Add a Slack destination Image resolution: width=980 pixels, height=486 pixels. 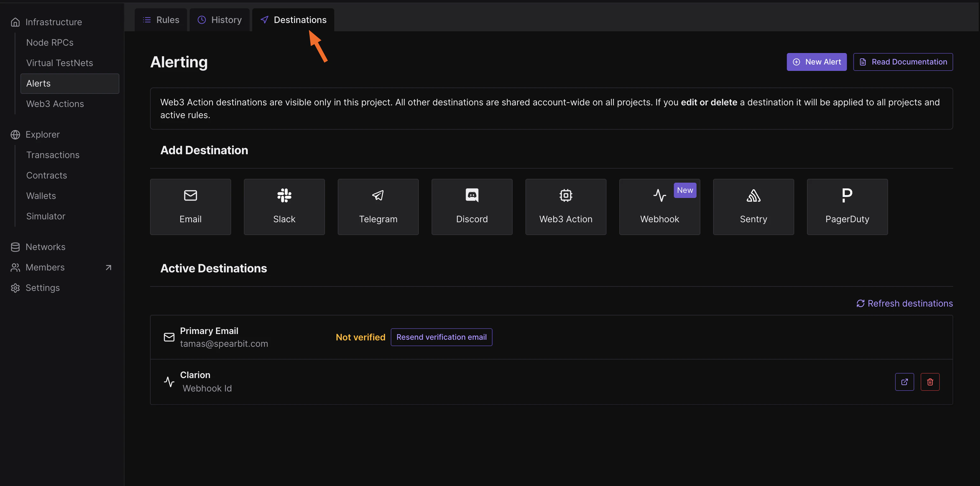(x=284, y=207)
